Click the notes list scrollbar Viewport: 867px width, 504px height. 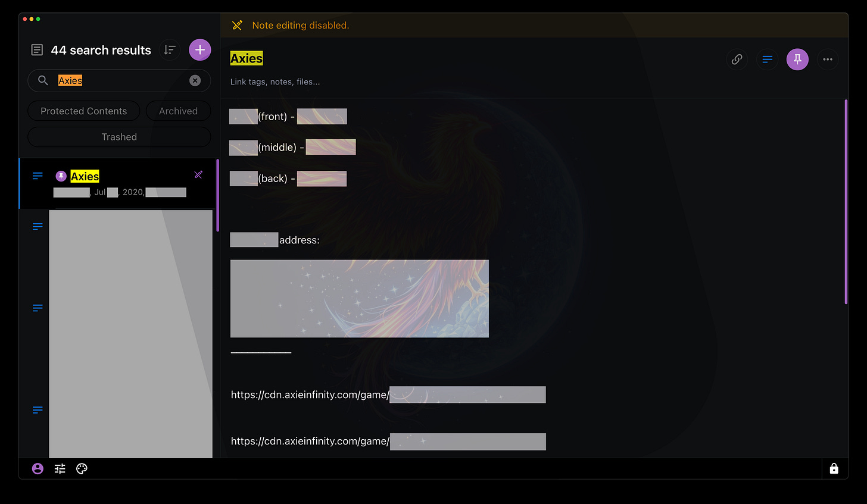click(x=217, y=195)
